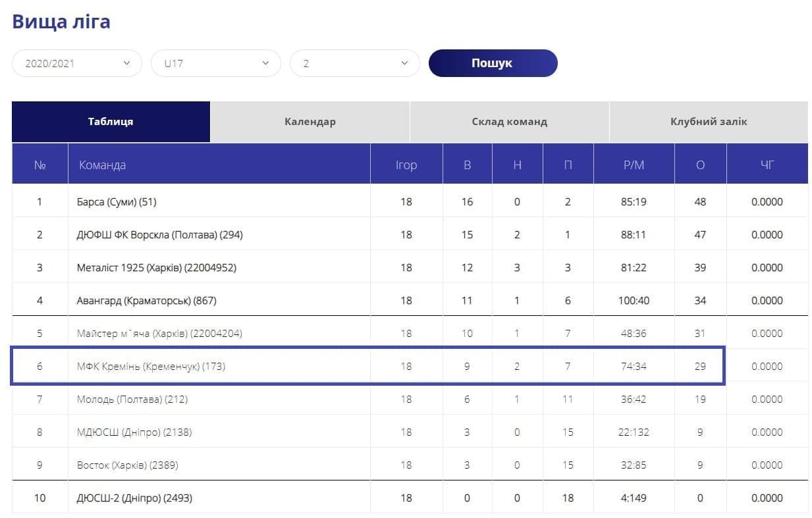Click the Ігор column header
This screenshot has height=518, width=812.
(406, 165)
